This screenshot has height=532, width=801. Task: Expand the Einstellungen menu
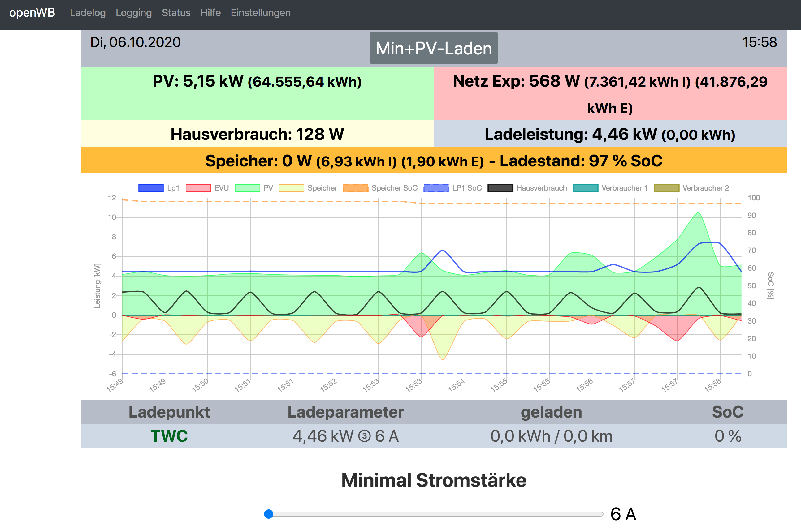point(260,13)
